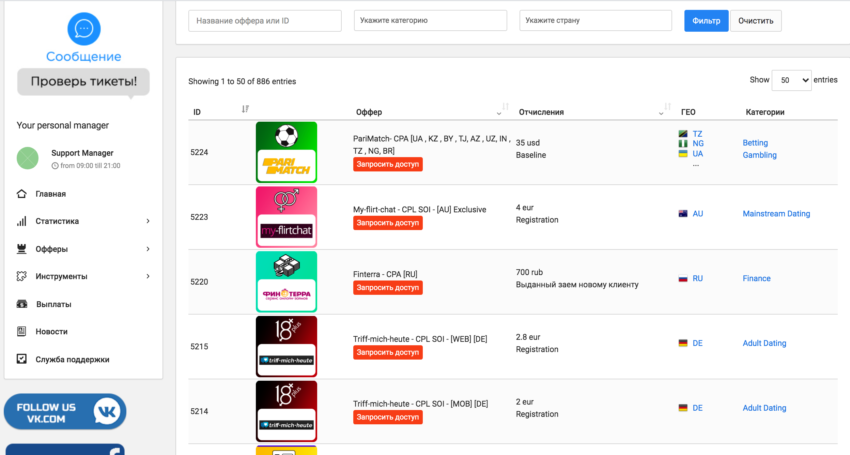Click Triff-mich-heute thumbnail in row 5215
The image size is (850, 455).
point(286,347)
